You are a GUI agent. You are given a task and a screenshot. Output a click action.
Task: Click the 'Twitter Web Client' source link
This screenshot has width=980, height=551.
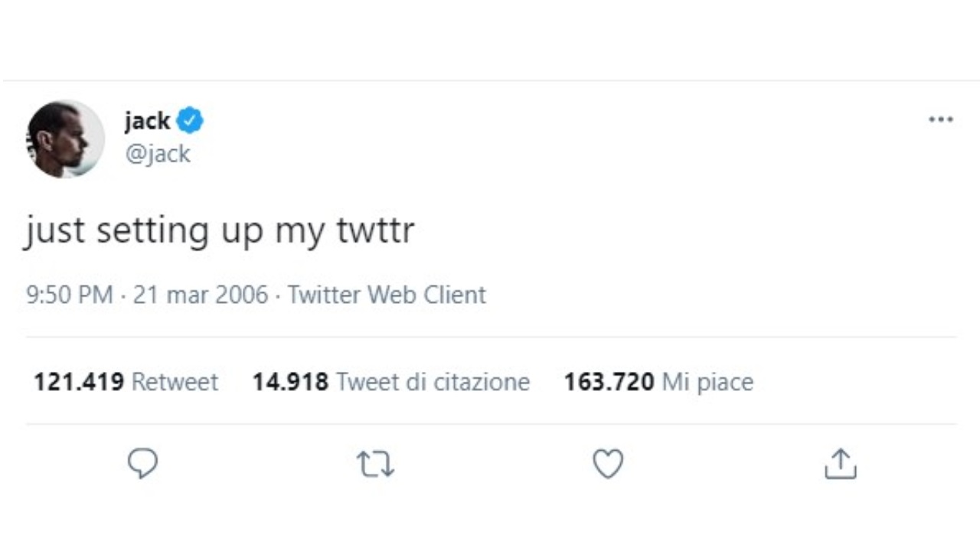(x=387, y=295)
